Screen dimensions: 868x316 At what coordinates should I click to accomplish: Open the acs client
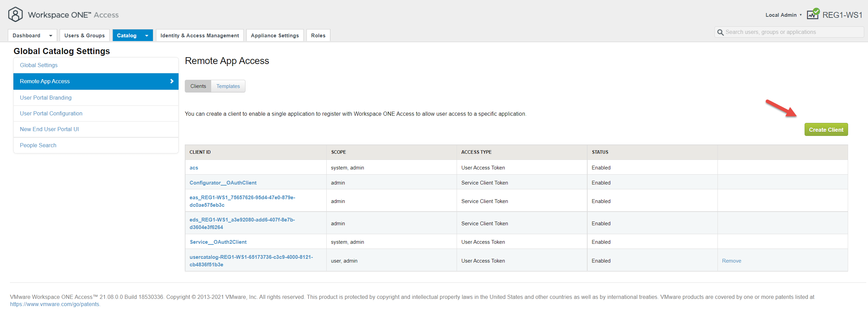[x=194, y=168]
